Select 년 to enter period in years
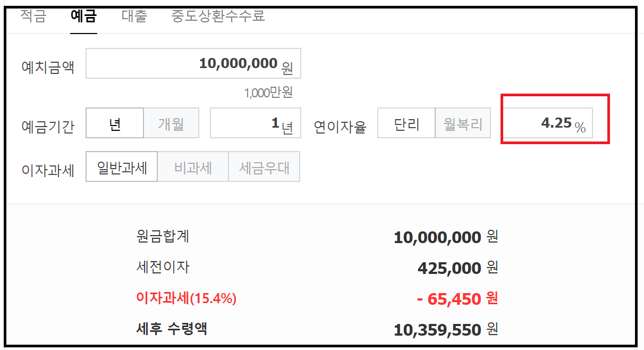The height and width of the screenshot is (350, 644). click(x=115, y=123)
